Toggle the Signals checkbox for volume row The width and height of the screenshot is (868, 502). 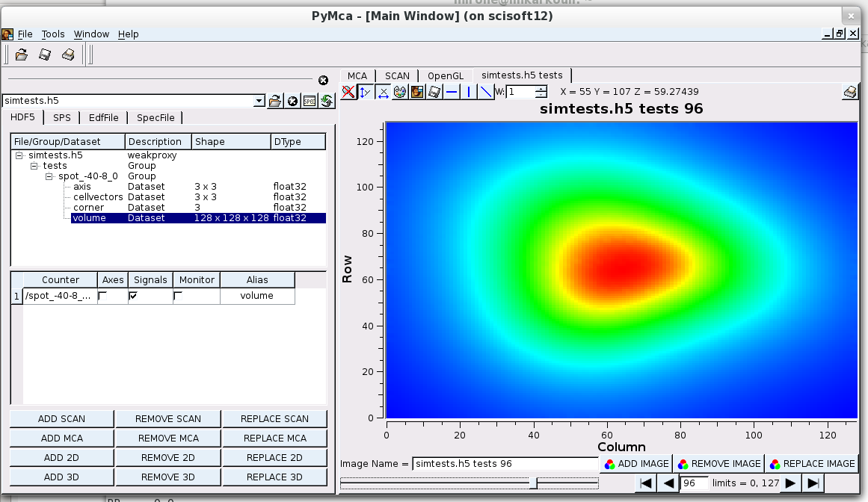click(x=133, y=296)
